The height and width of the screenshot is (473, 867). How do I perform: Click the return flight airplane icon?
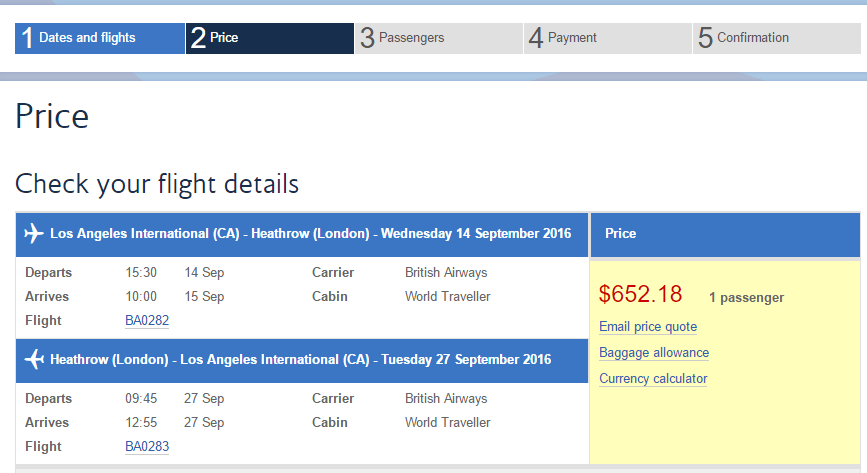(x=34, y=360)
